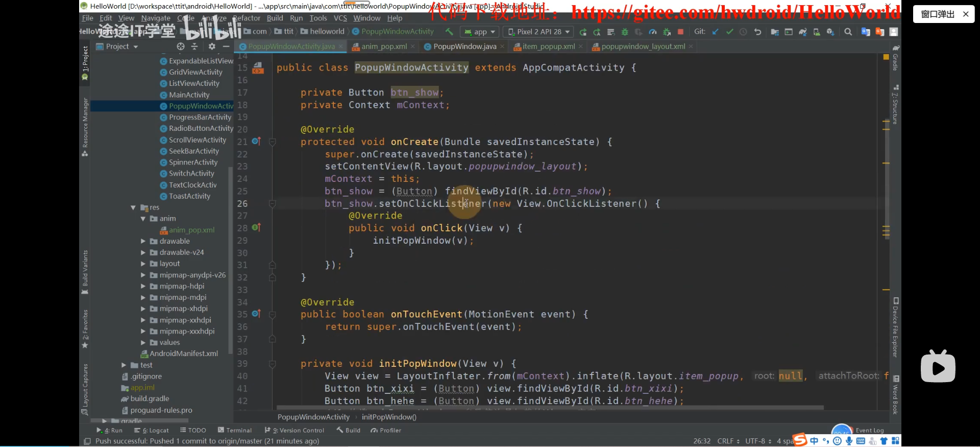Open the Window menu

coord(367,18)
